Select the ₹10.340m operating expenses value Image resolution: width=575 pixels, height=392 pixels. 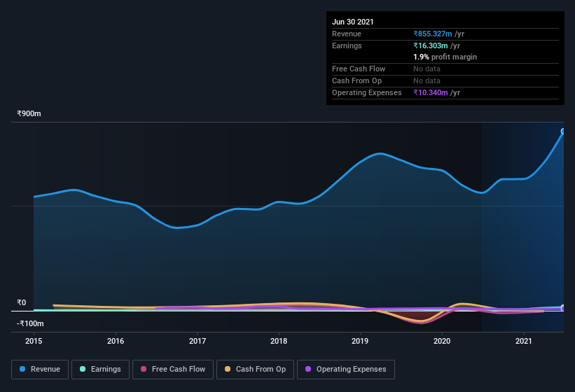coord(431,92)
